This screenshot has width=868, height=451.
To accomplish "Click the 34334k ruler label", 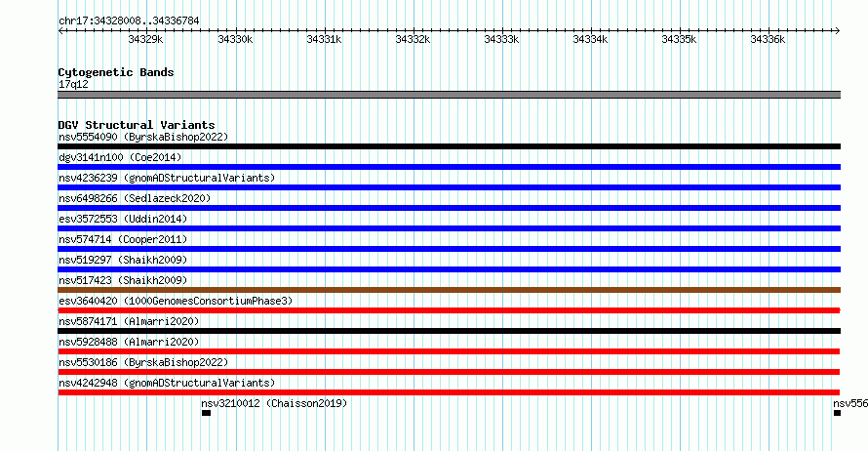I will pos(590,39).
